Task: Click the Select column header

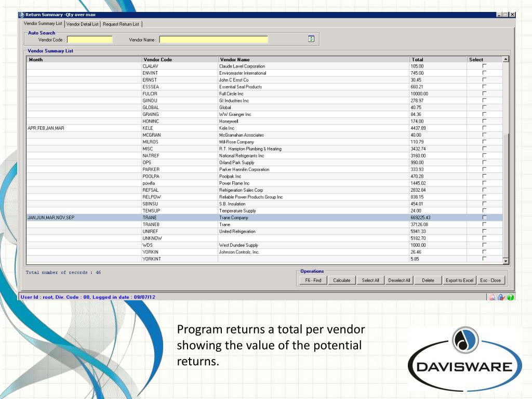Action: 485,59
